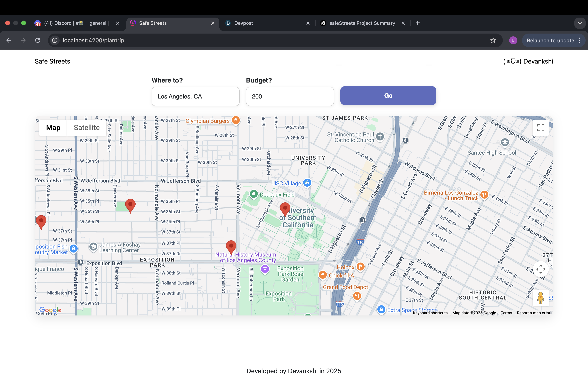The image size is (588, 382).
Task: Bookmark this page with the star icon
Action: pos(493,41)
